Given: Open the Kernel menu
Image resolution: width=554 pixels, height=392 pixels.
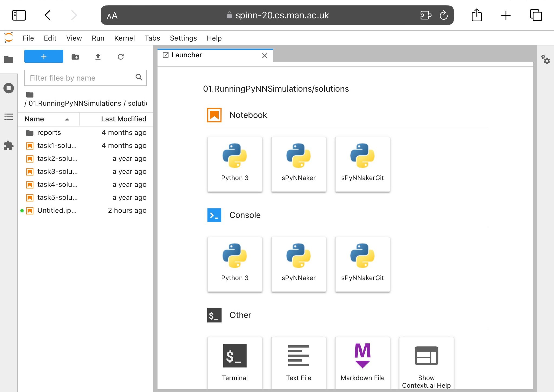Looking at the screenshot, I should click(124, 38).
